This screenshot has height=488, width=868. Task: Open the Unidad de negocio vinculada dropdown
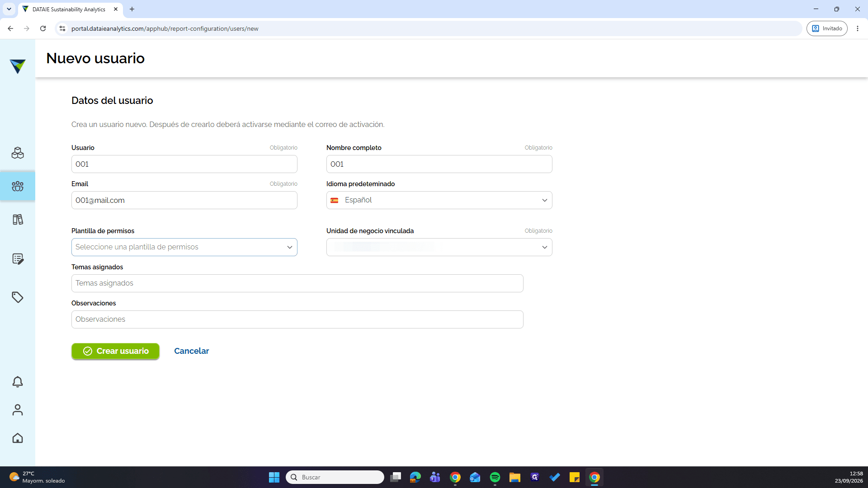coord(439,247)
